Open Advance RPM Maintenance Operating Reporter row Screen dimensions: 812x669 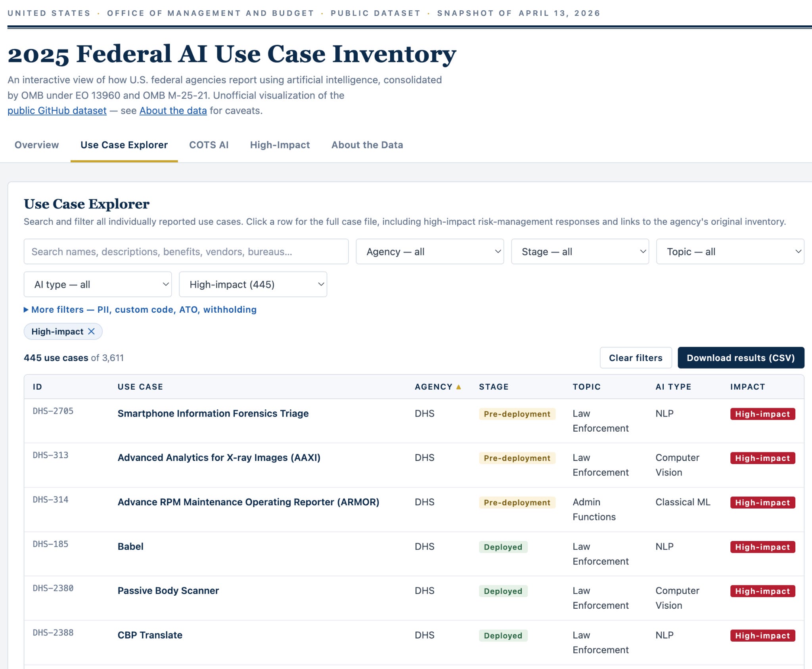(x=414, y=510)
